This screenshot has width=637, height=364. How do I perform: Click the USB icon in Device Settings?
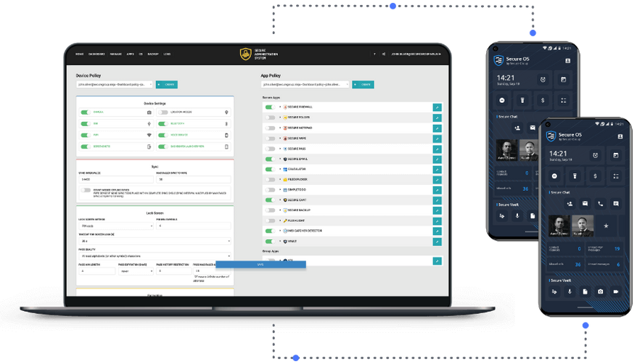click(149, 124)
